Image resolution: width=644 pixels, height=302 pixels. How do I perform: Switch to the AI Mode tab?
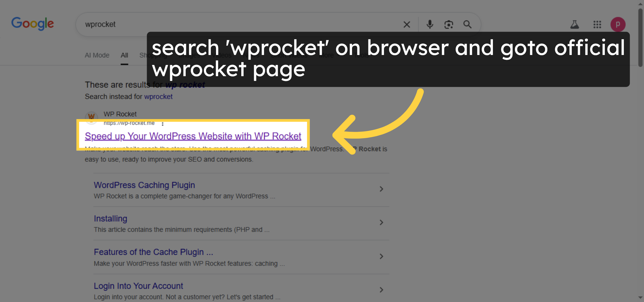[x=97, y=55]
